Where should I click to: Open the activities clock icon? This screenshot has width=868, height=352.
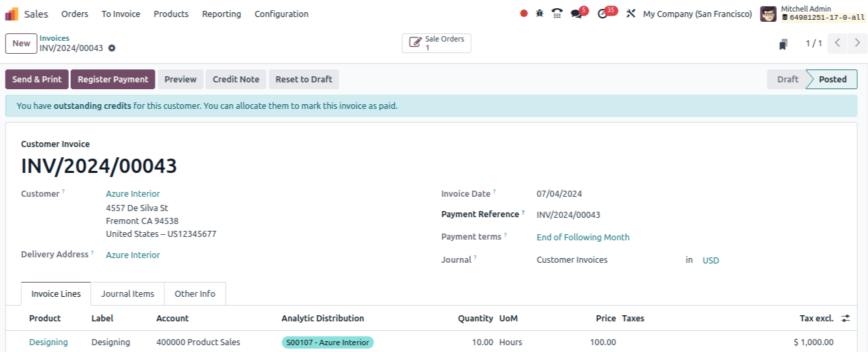tap(602, 14)
